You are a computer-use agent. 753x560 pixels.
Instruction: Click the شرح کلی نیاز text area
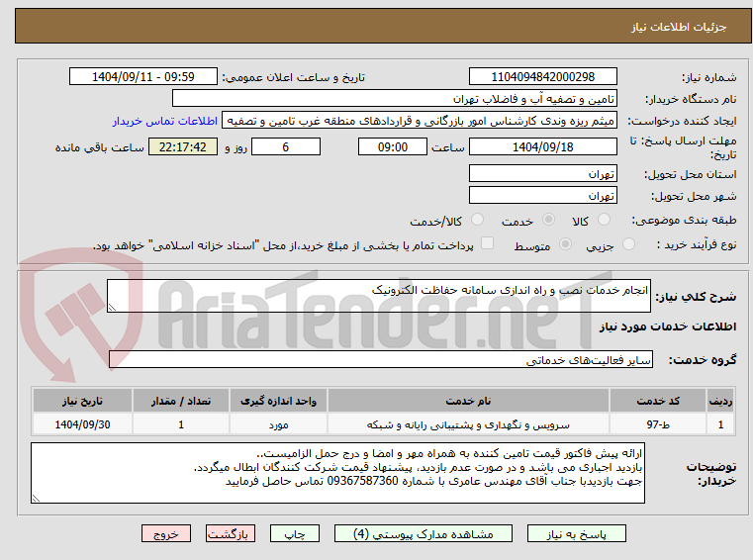pos(378,296)
